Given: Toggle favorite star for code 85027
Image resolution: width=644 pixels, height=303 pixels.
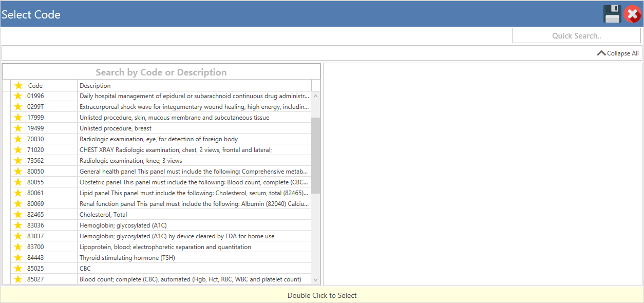Looking at the screenshot, I should pos(18,279).
